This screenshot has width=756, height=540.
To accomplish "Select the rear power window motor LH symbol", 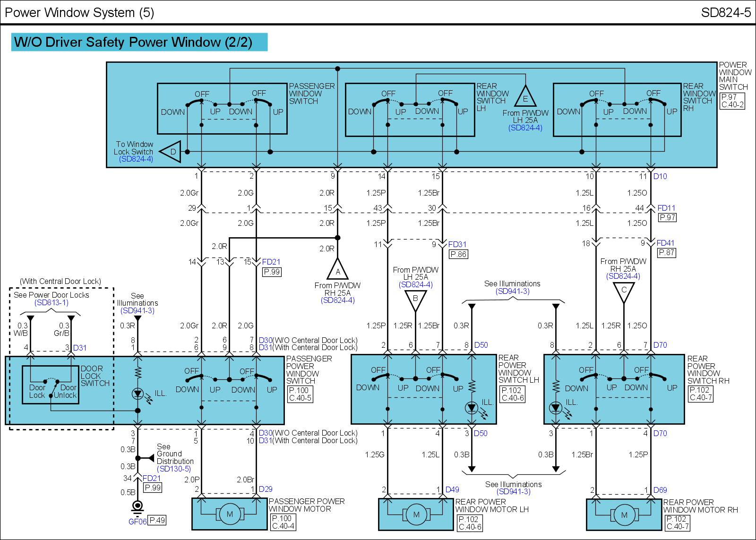I will click(416, 514).
